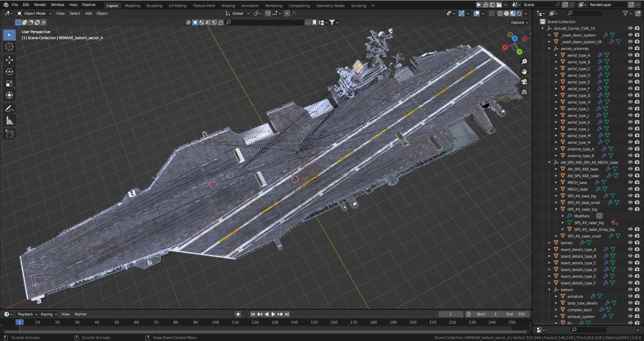
Task: Open the Object Mode dropdown
Action: click(x=34, y=13)
